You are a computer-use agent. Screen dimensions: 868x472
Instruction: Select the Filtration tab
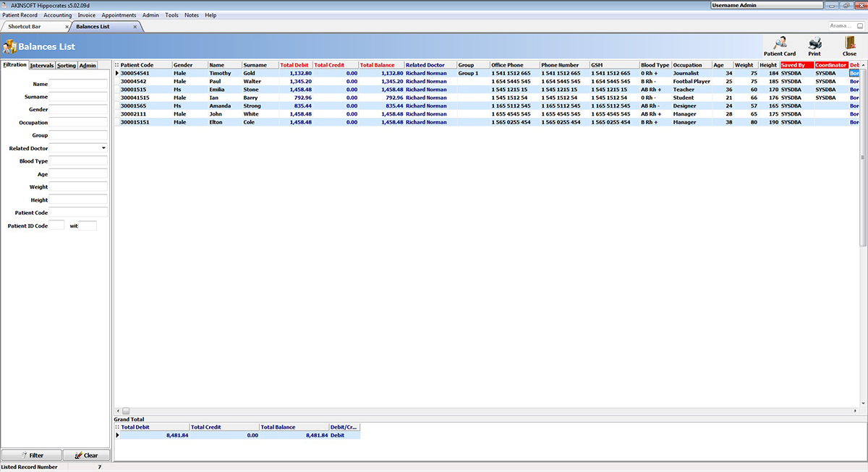(x=14, y=65)
